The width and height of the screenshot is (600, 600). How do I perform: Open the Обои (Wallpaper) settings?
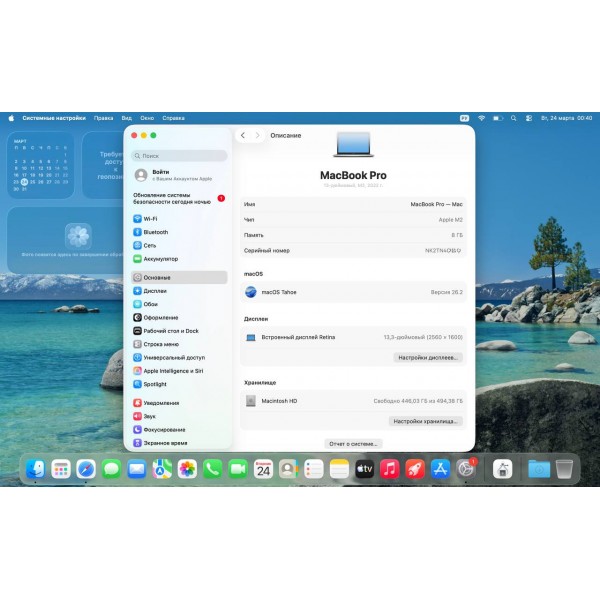150,304
